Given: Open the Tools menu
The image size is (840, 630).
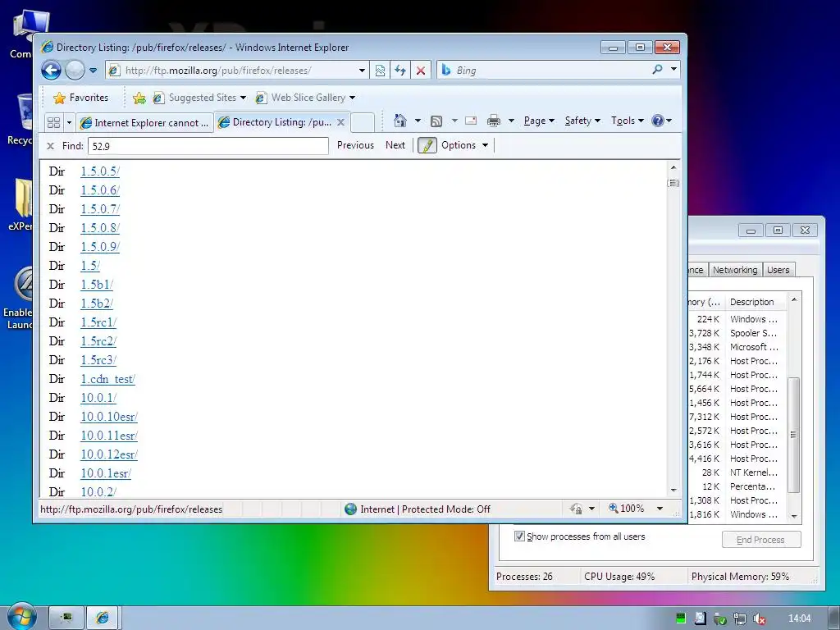Looking at the screenshot, I should (x=628, y=121).
